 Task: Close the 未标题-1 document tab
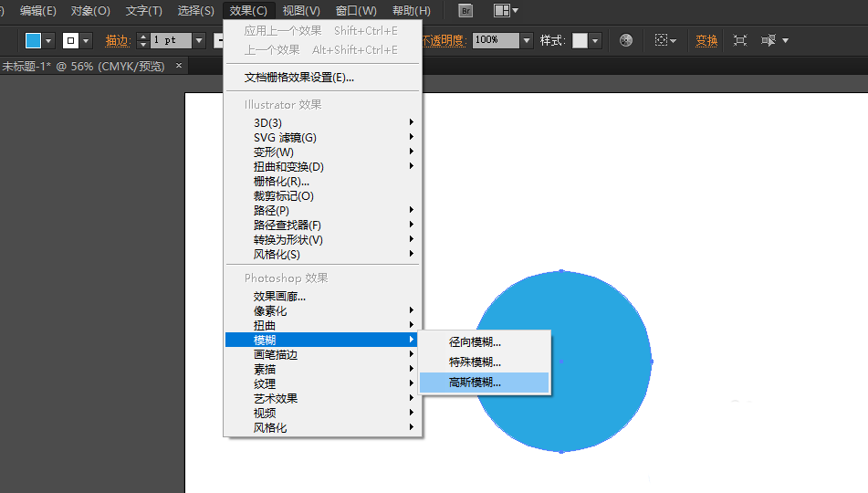179,66
